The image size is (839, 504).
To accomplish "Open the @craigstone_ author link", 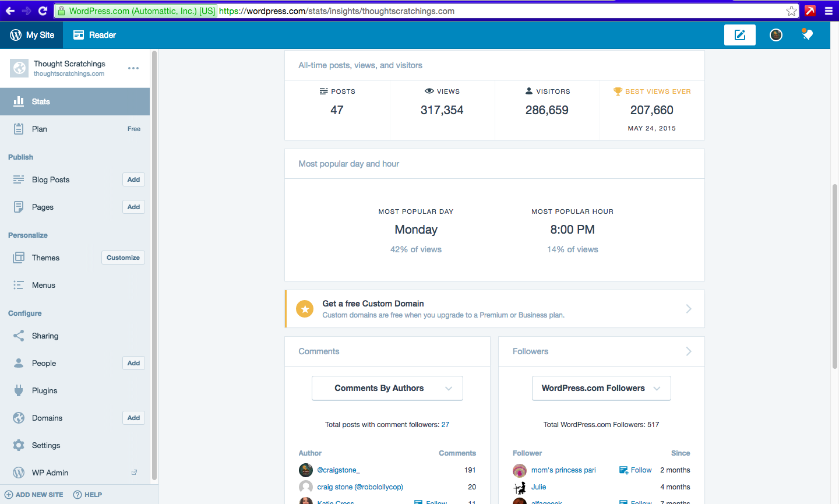I will click(339, 470).
